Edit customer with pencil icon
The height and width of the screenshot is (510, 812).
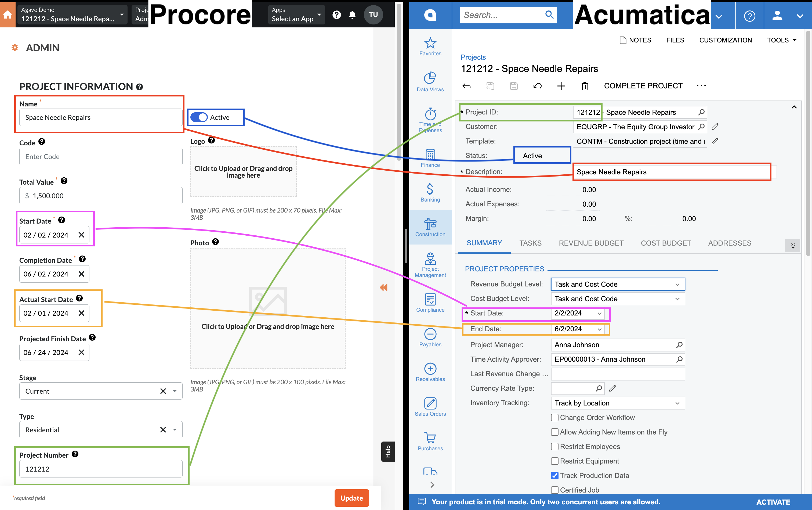[x=715, y=127]
